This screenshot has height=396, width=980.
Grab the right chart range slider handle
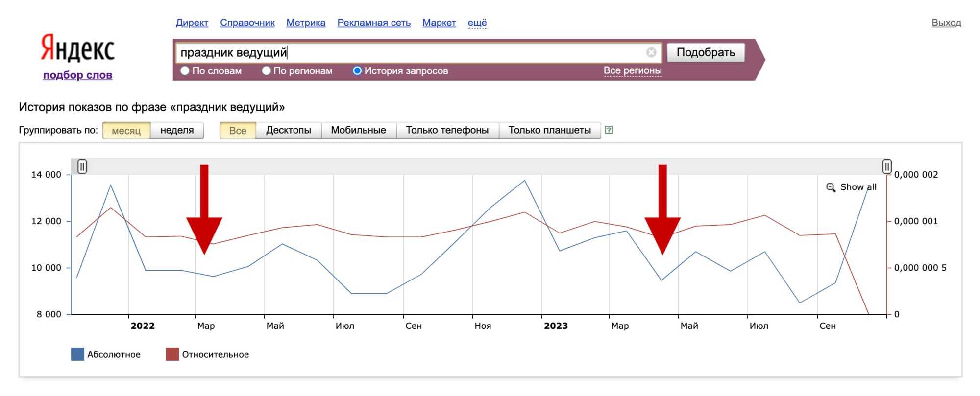point(887,166)
